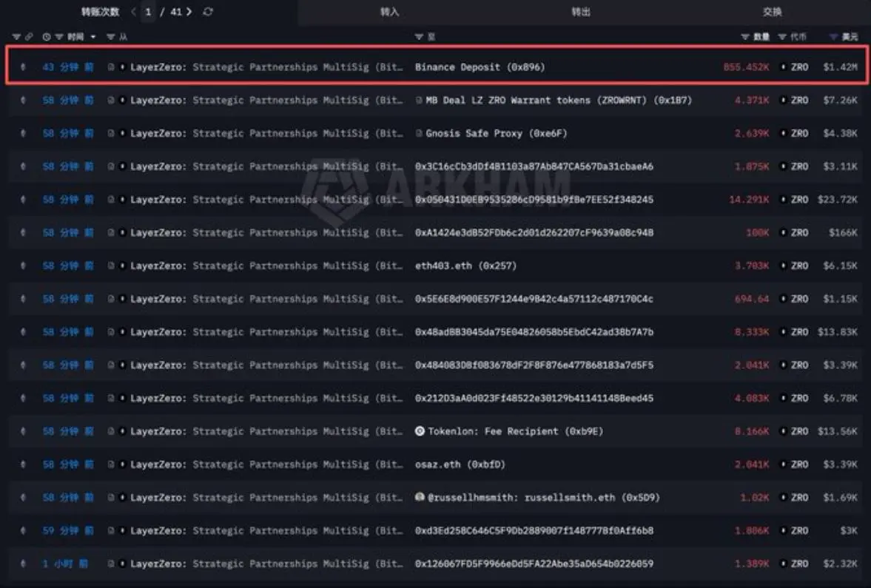Open address 0x126067FD5F9966eDd5FA22Abe35aD654b0226059
Viewport: 871px width, 588px height.
coord(534,564)
